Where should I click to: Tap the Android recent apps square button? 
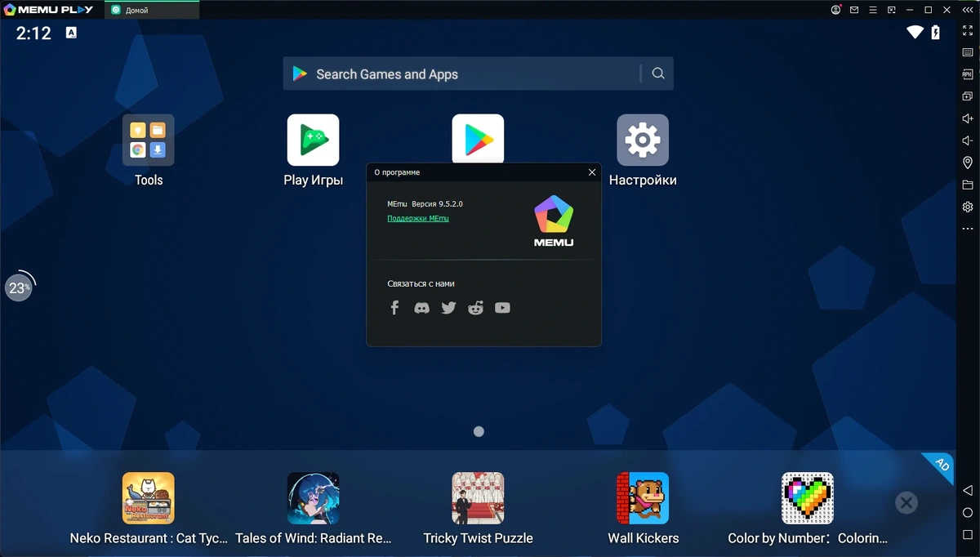click(968, 535)
